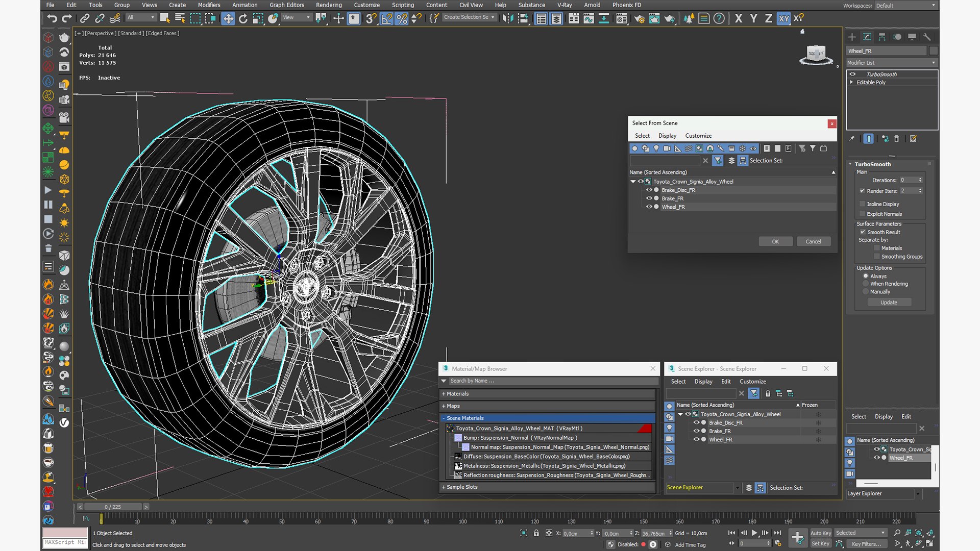Click the Mirror tool icon

click(508, 19)
